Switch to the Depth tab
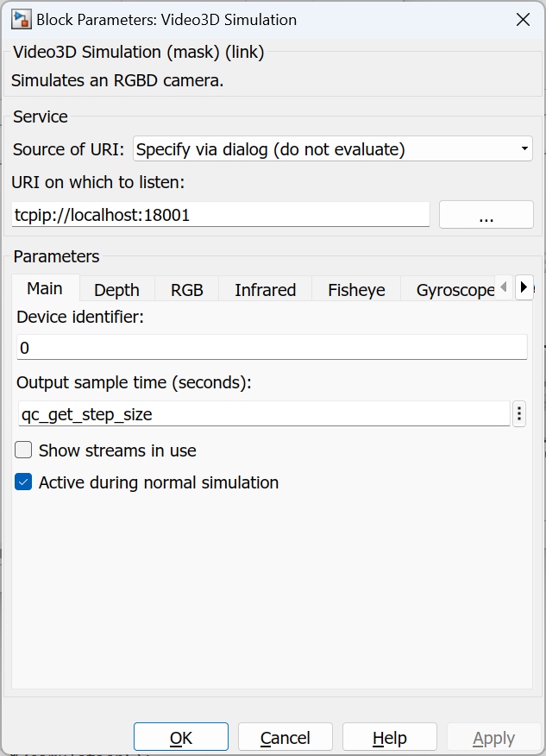Viewport: 546px width, 756px height. [x=116, y=290]
